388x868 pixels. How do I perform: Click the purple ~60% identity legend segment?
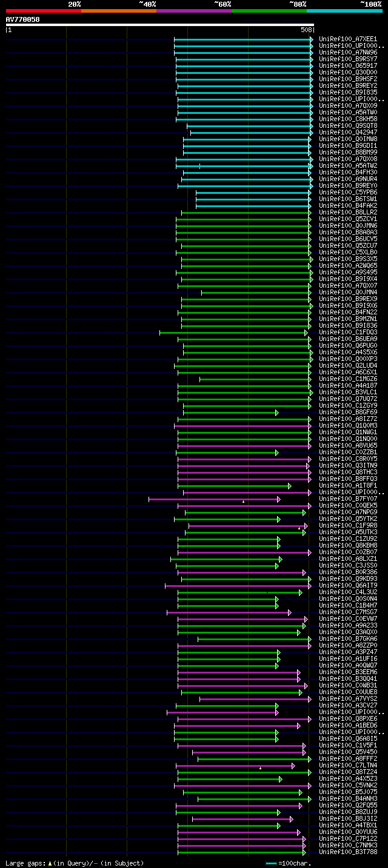coord(193,11)
